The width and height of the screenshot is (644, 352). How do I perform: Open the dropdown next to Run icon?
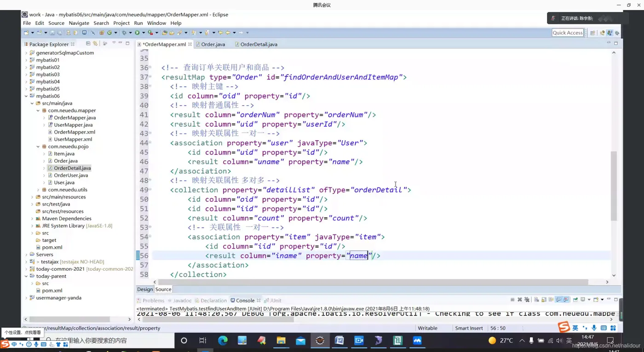point(143,33)
